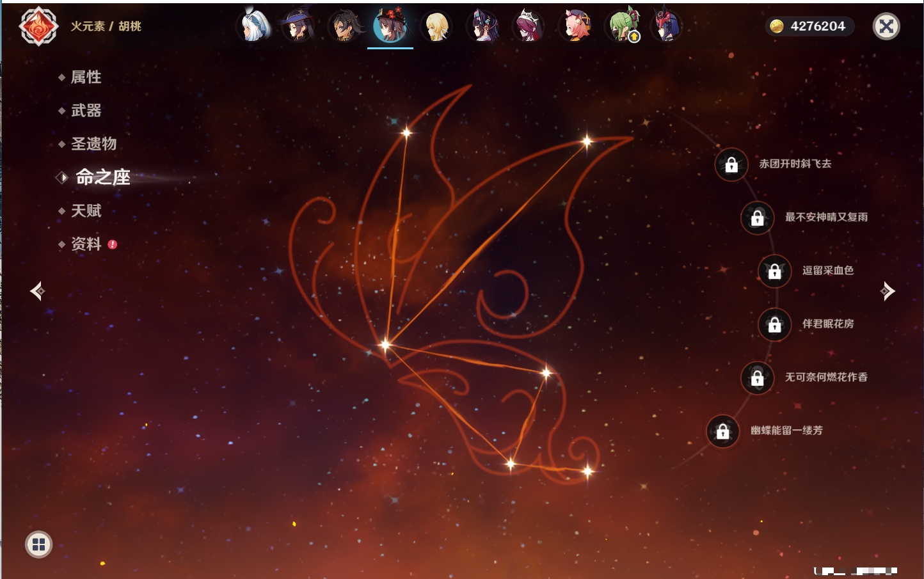Click the central star where constellation lines converge
Viewport: 924px width, 579px height.
click(x=385, y=345)
